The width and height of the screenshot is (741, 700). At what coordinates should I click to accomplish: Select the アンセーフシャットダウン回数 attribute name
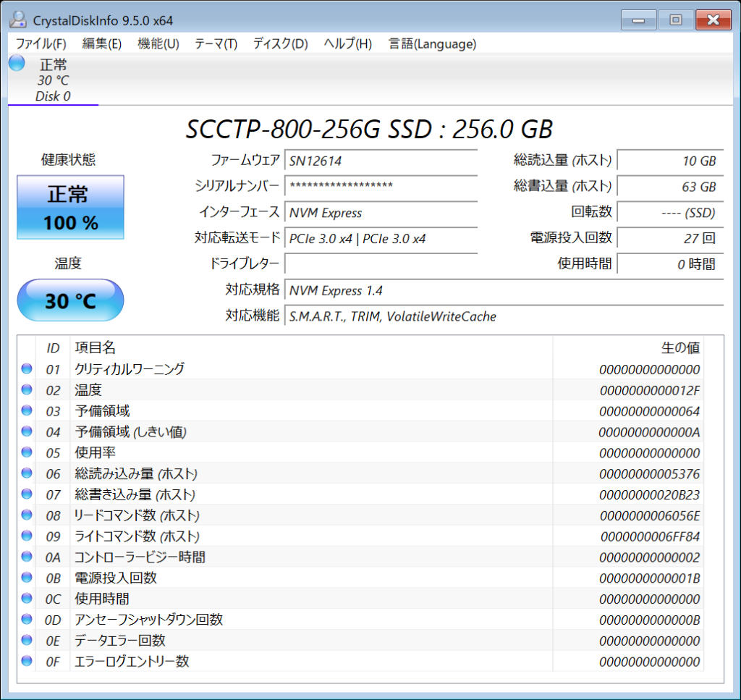(x=148, y=619)
